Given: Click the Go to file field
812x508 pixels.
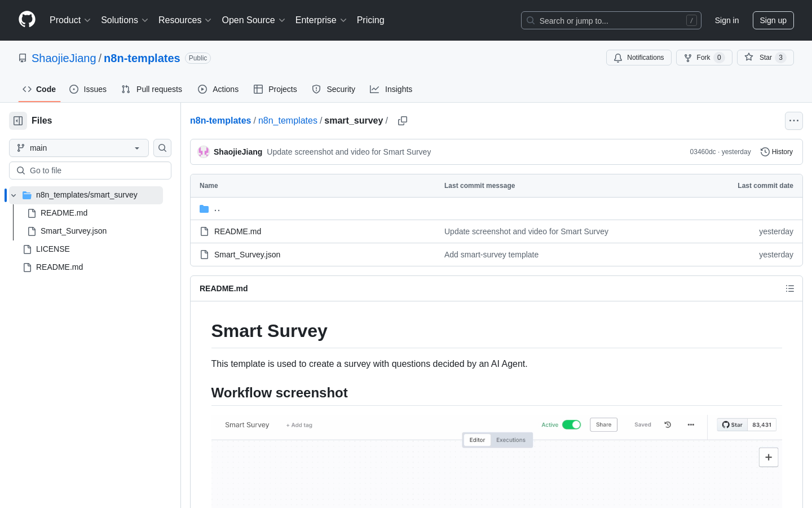Looking at the screenshot, I should [90, 170].
